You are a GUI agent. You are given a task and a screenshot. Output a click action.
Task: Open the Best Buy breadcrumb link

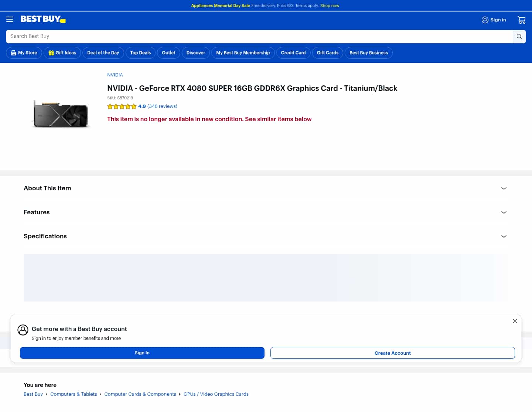pos(33,394)
